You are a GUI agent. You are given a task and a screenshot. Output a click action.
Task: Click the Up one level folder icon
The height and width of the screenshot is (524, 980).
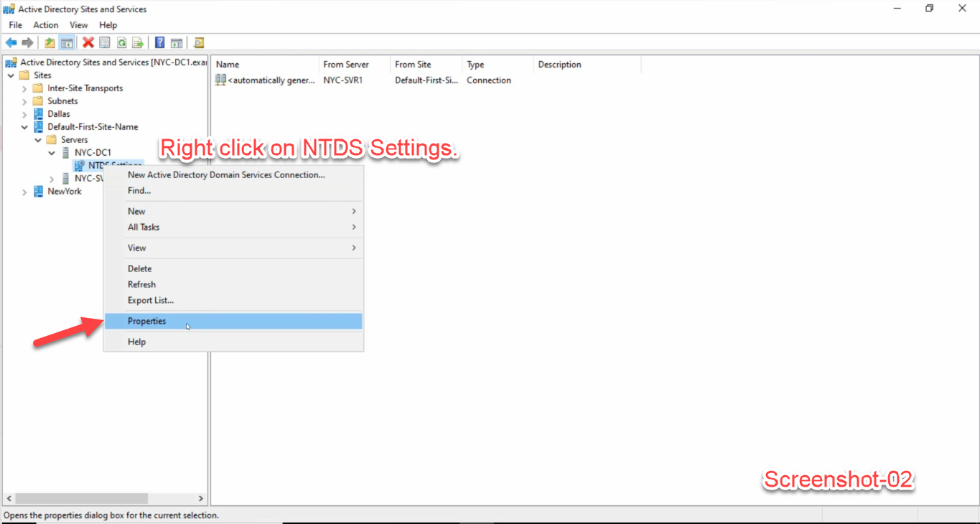point(50,43)
